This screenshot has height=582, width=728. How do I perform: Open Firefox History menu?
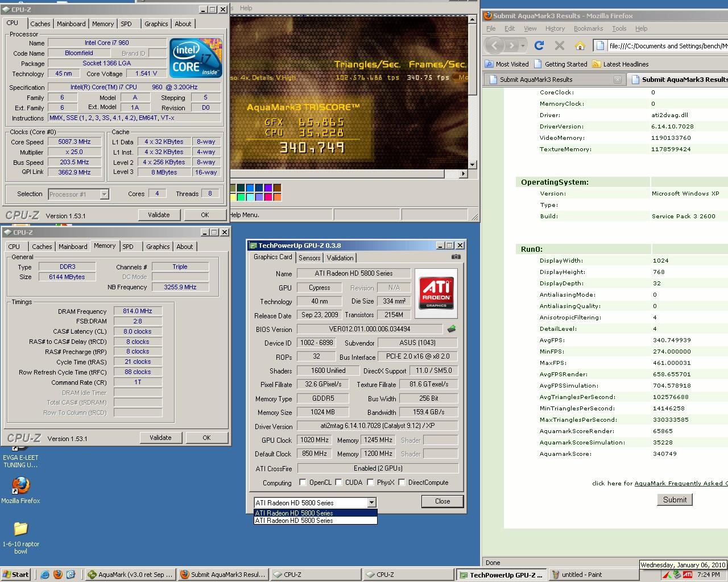point(555,28)
